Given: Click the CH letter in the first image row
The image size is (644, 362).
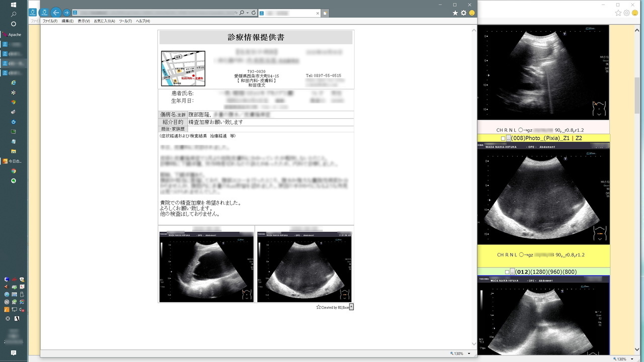Looking at the screenshot, I should 500,130.
